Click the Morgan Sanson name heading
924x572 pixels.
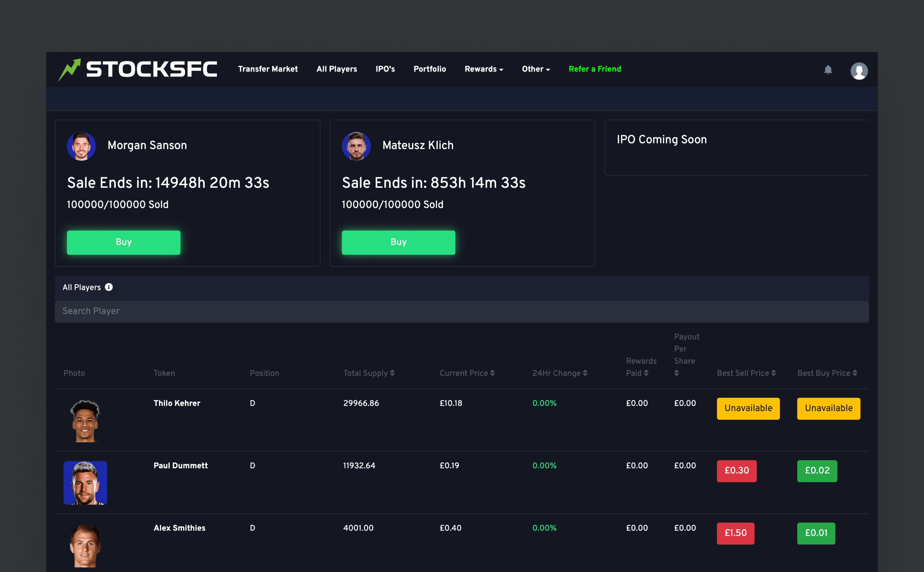point(147,145)
